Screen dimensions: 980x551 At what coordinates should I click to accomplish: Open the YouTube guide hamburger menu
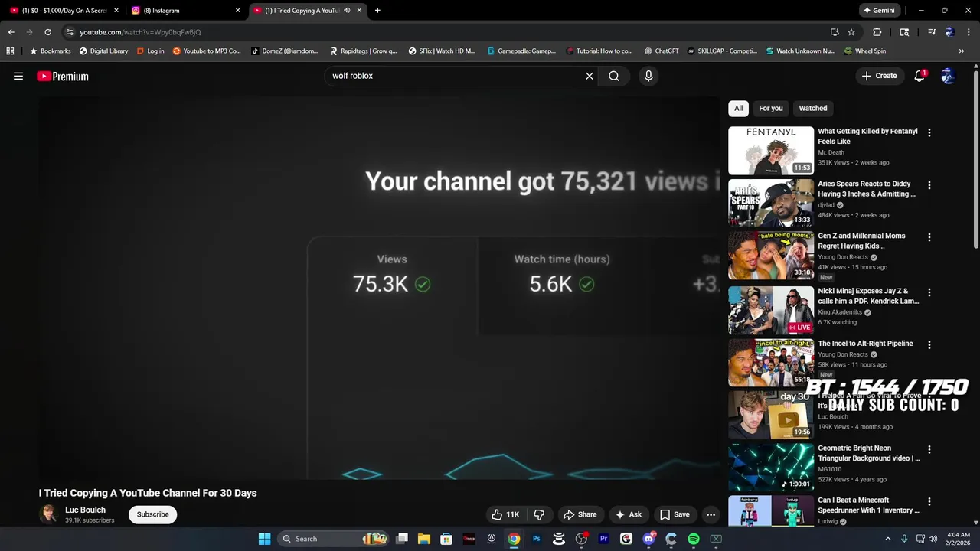[x=18, y=76]
